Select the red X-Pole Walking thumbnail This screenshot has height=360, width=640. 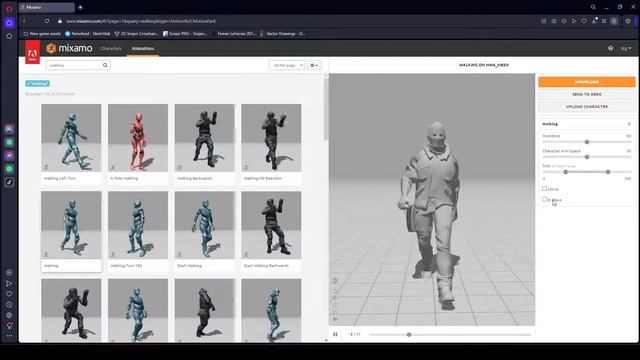coord(138,138)
